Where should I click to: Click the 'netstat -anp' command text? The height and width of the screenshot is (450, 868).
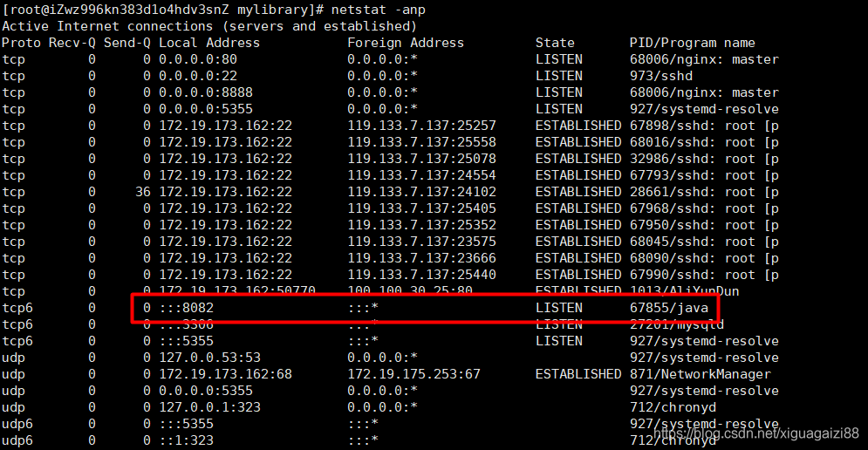click(378, 10)
